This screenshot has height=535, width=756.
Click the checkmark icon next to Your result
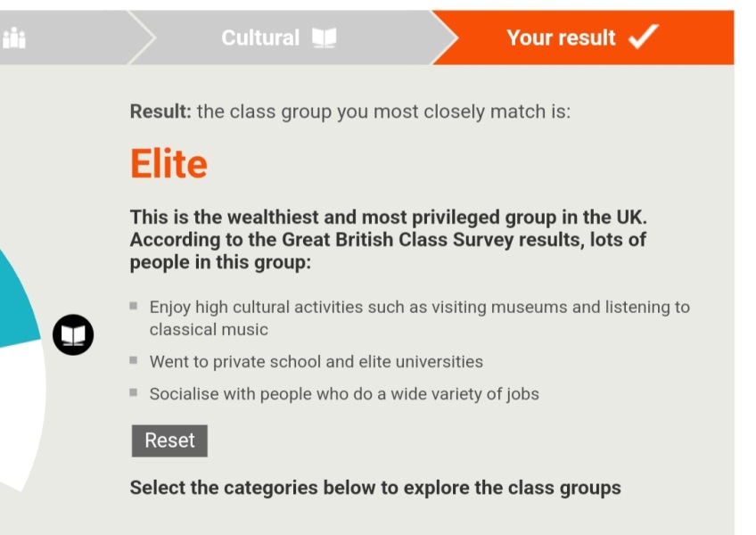[x=640, y=37]
